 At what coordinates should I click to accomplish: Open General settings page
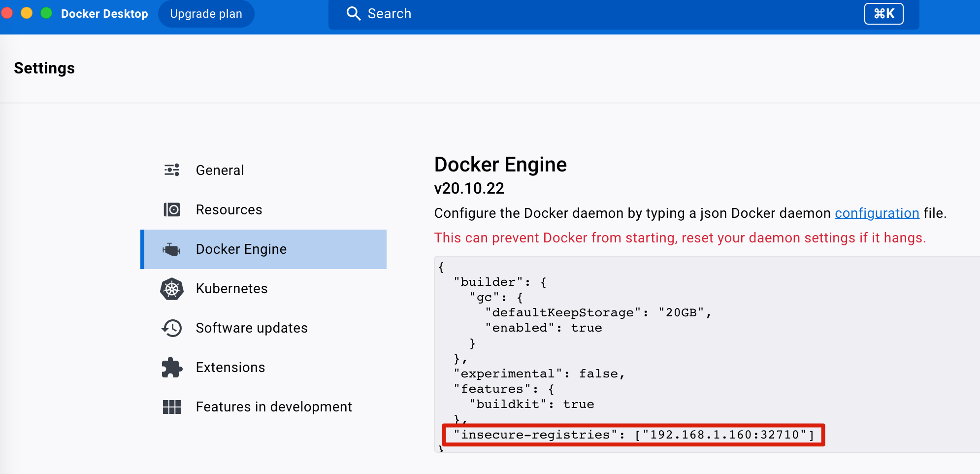(220, 170)
